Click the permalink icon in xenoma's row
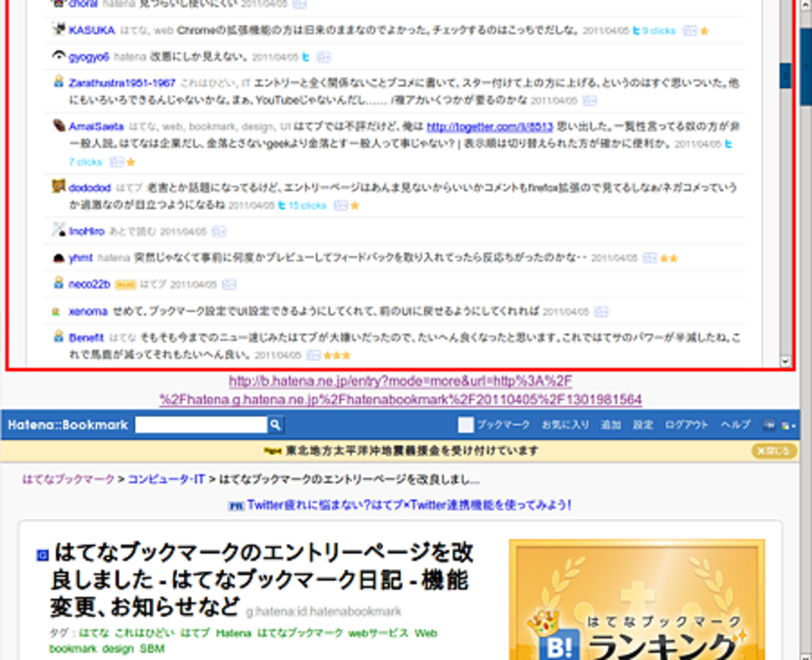 (x=602, y=312)
